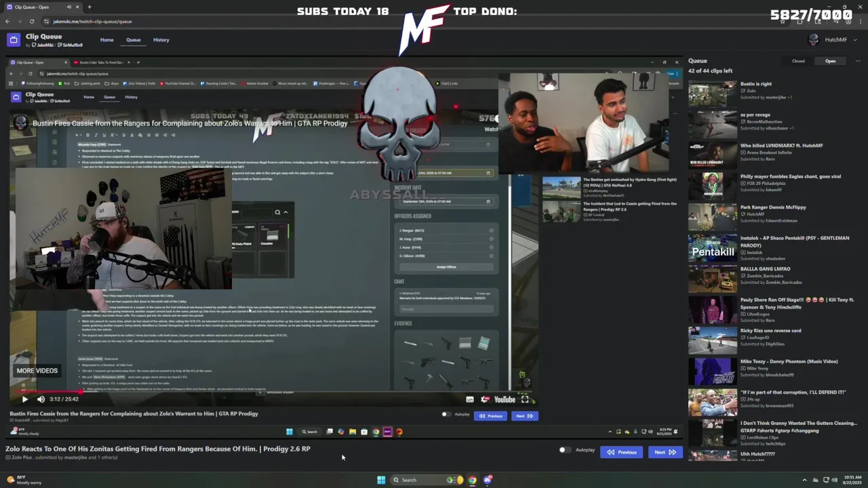Image resolution: width=868 pixels, height=488 pixels.
Task: Toggle captions on the embedded player
Action: coord(469,399)
